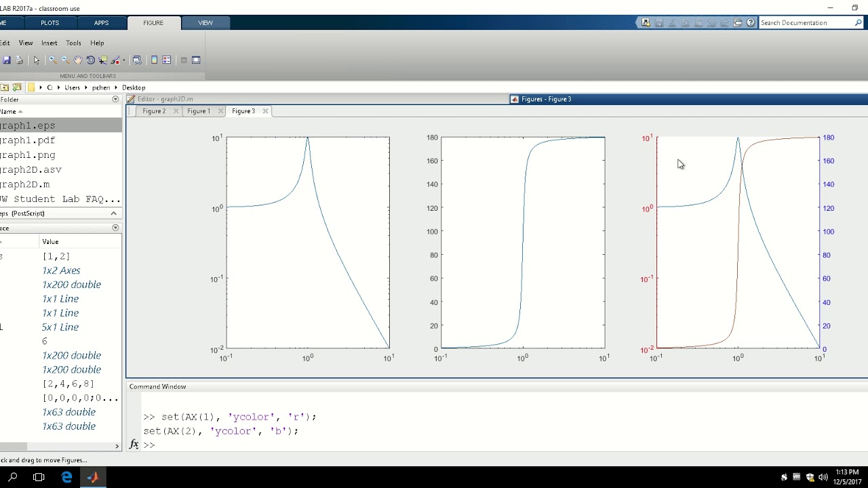Select the graph1.pdf file
The image size is (868, 488).
pos(61,140)
